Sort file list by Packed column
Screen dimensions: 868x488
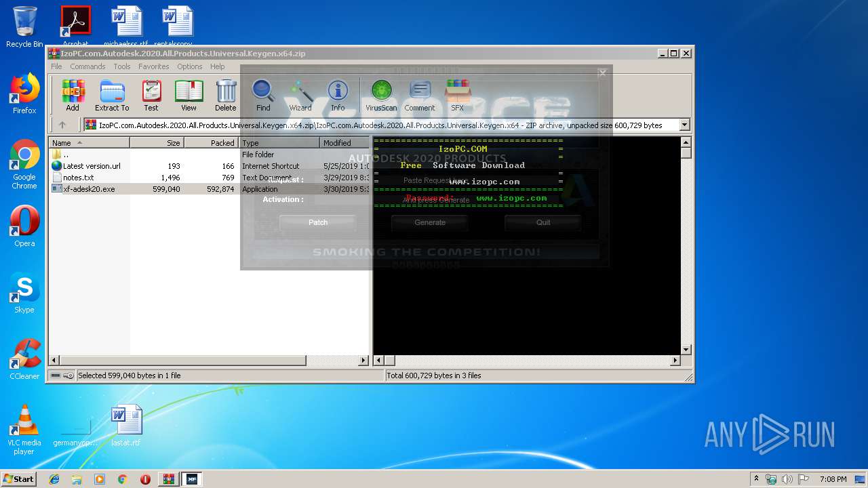point(211,143)
